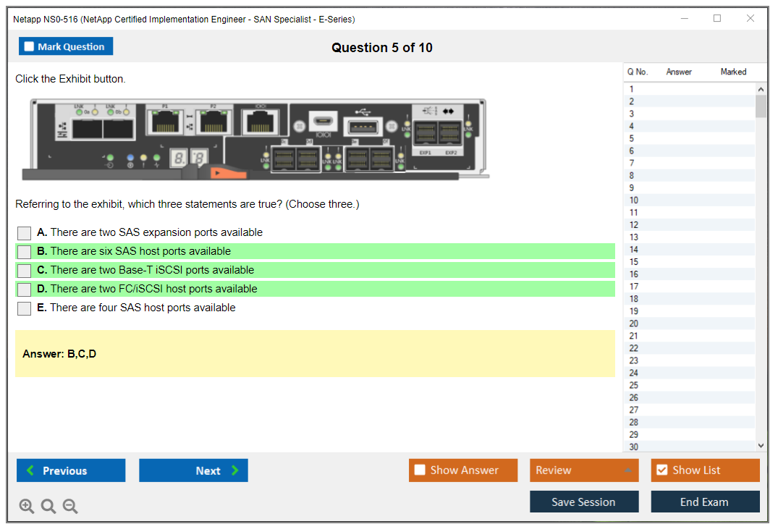The image size is (778, 532).
Task: Click the zoom in magnifier icon
Action: [x=27, y=507]
